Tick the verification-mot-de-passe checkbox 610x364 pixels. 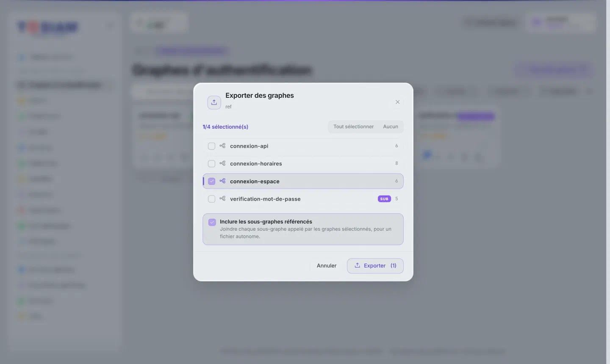coord(211,199)
